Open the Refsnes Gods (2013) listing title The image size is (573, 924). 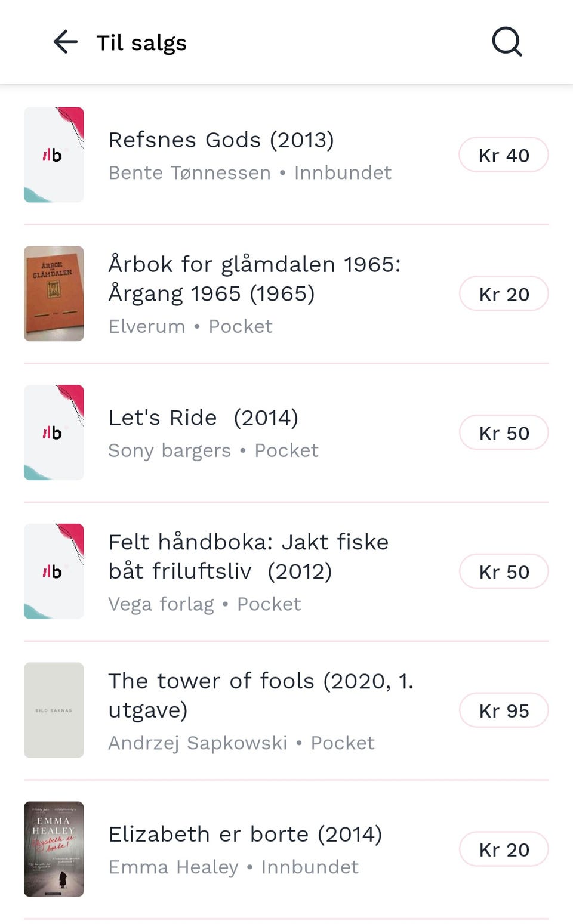(x=221, y=140)
